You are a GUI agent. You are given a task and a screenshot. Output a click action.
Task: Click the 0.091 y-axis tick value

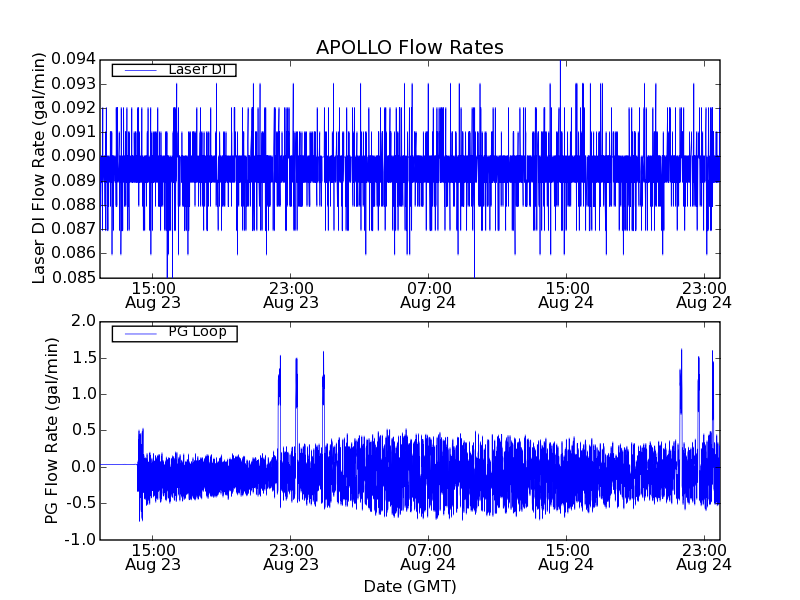(x=73, y=132)
